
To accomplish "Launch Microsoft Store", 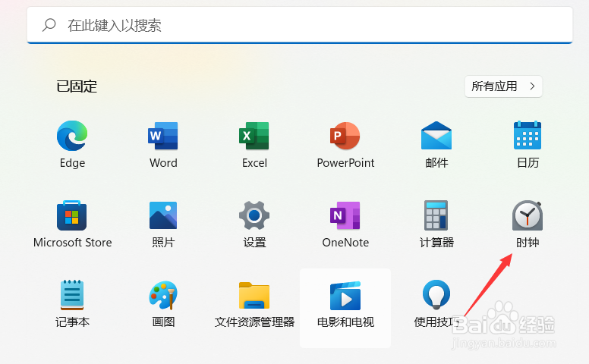I will [72, 215].
